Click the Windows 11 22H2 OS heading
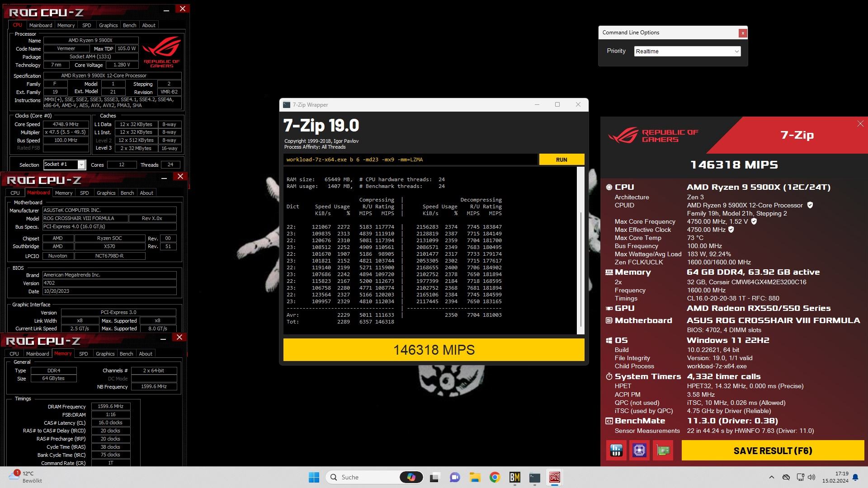This screenshot has width=868, height=488. point(728,340)
